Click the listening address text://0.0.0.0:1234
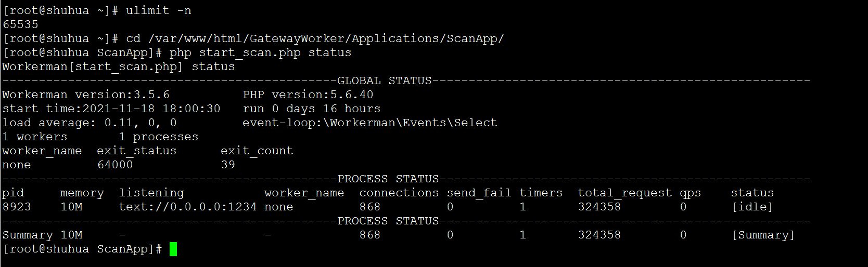868x267 pixels. (x=188, y=207)
